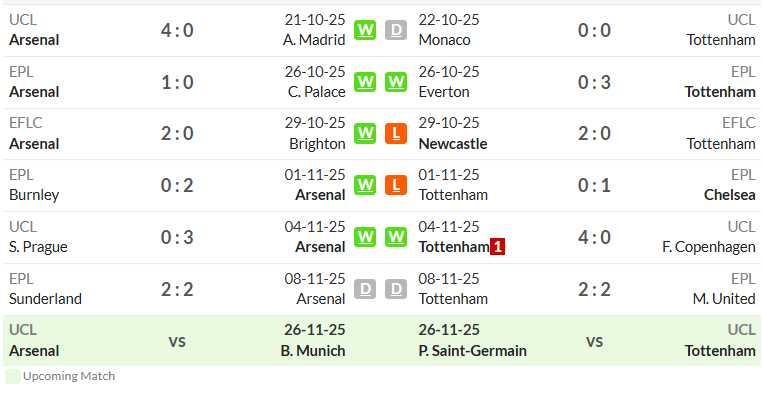
Task: Click the W badge beside A. Madrid
Action: 365,30
